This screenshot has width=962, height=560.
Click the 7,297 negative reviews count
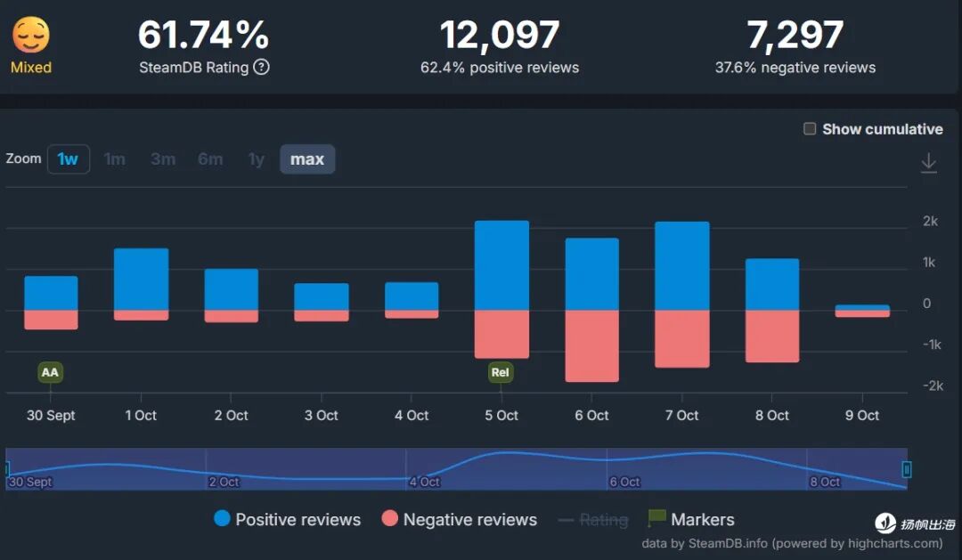(795, 35)
